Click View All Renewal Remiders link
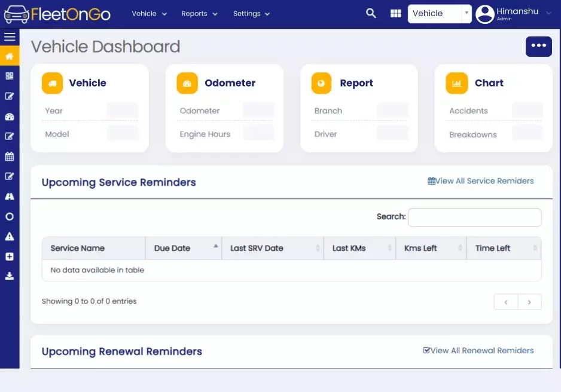 [478, 351]
